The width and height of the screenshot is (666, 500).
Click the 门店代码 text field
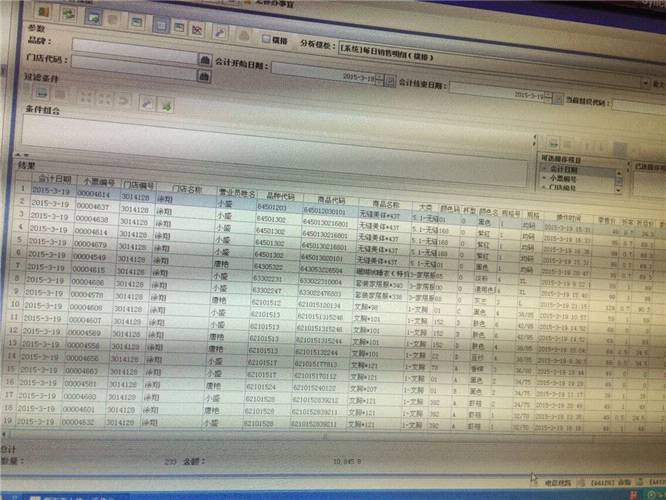point(130,60)
